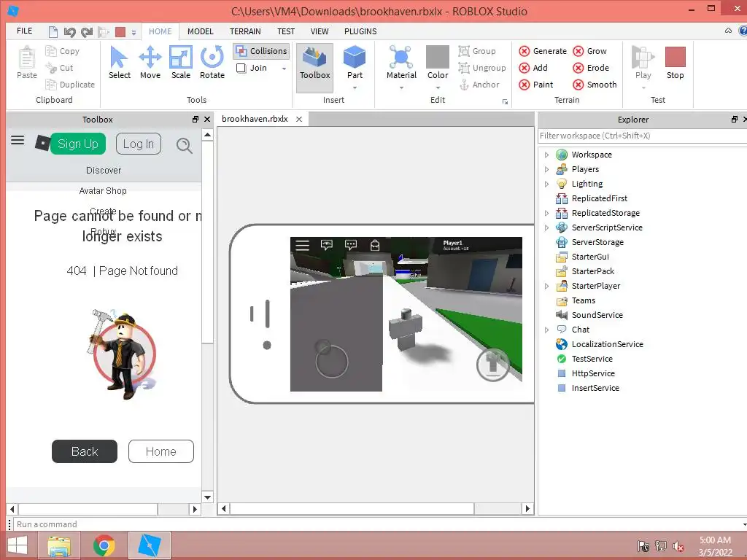The height and width of the screenshot is (560, 747).
Task: Click the Discover link
Action: point(104,171)
